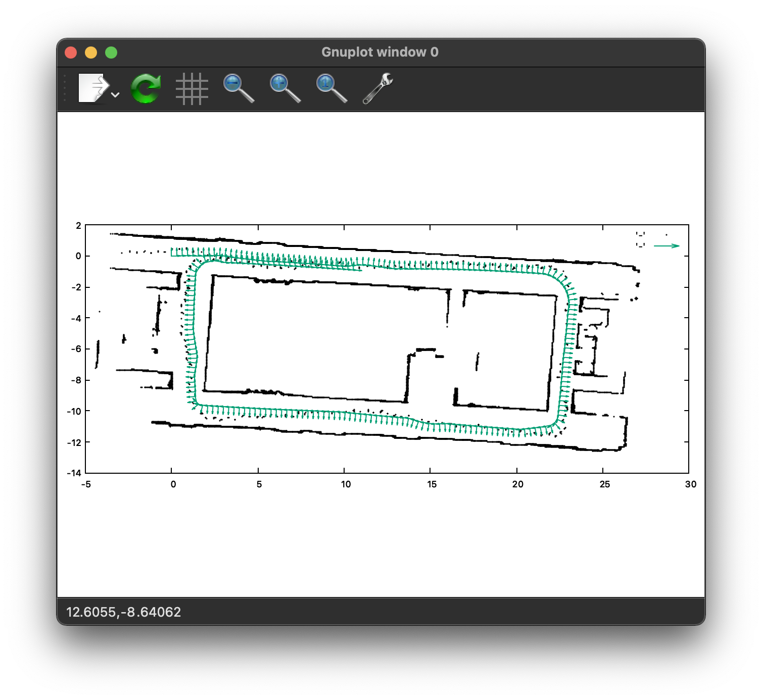Click the coordinate readout 12.6055,-8.64062
The height and width of the screenshot is (700, 762).
(x=124, y=612)
